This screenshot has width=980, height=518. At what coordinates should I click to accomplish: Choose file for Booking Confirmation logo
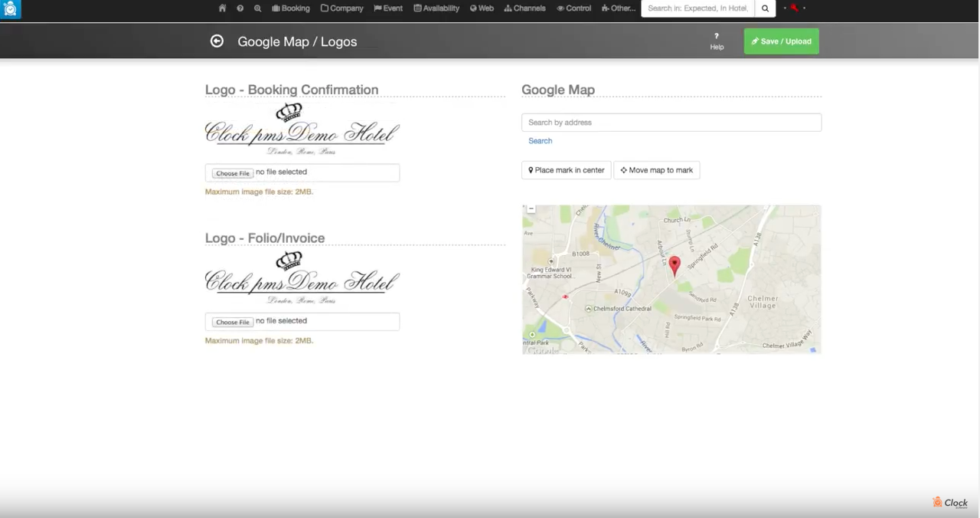pos(233,173)
